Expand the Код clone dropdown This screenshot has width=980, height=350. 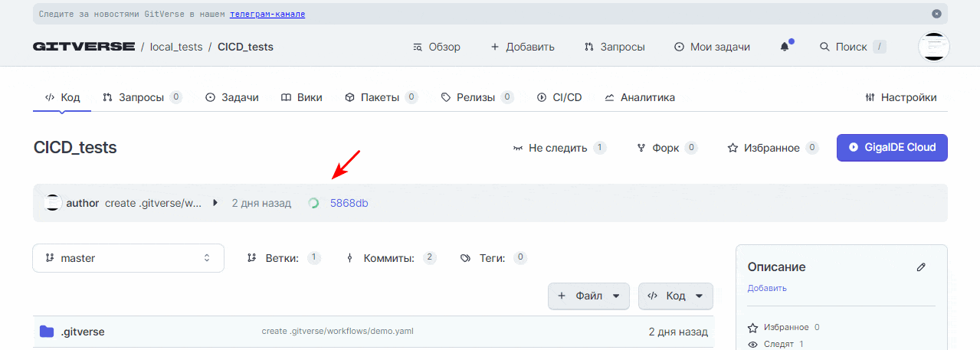(675, 296)
